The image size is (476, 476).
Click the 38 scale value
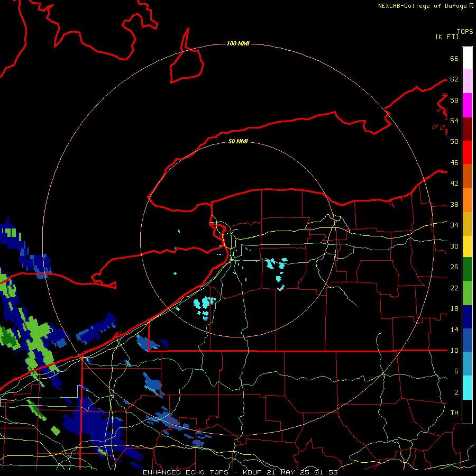pos(454,204)
